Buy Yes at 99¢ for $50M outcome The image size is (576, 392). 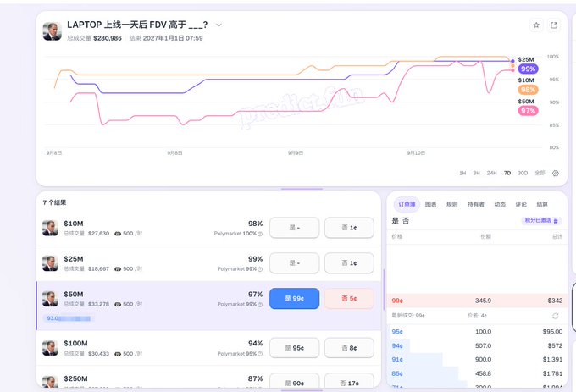click(x=294, y=298)
